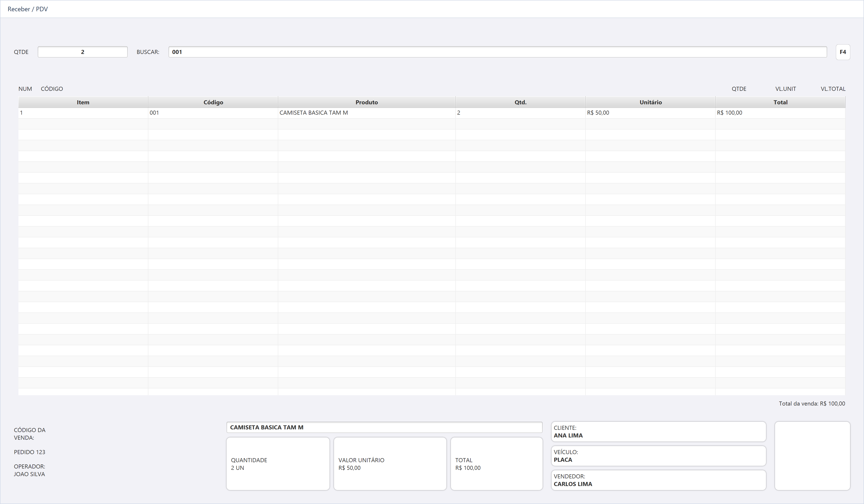This screenshot has height=504, width=864.
Task: Select the CAMISETA BASICA TAM M row
Action: coord(432,113)
